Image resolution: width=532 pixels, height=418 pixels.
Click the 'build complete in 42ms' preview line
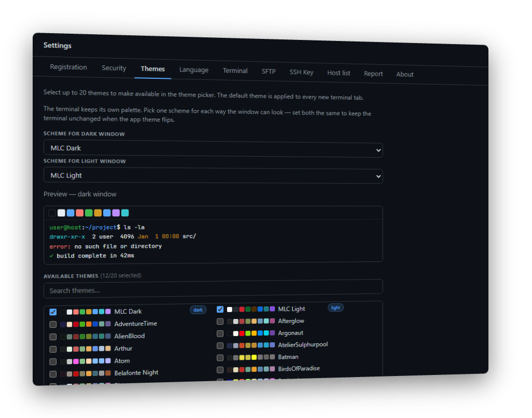click(x=92, y=256)
